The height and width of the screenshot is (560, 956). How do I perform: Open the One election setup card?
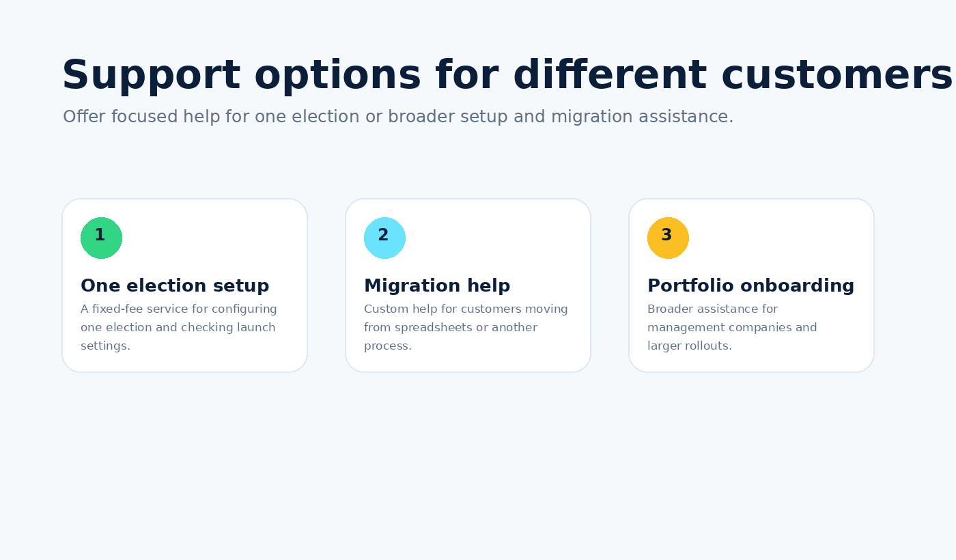click(184, 285)
